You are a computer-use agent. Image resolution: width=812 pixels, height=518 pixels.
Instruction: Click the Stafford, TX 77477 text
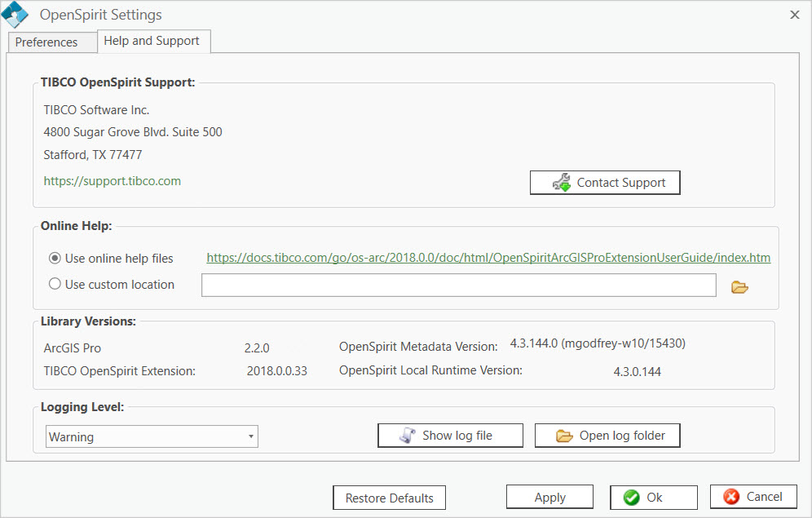pyautogui.click(x=93, y=155)
